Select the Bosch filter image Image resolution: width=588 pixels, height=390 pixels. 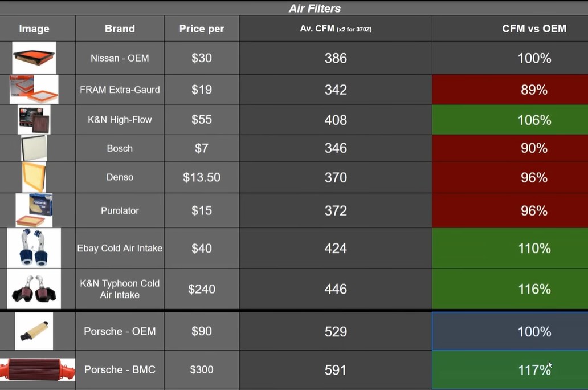coord(34,148)
